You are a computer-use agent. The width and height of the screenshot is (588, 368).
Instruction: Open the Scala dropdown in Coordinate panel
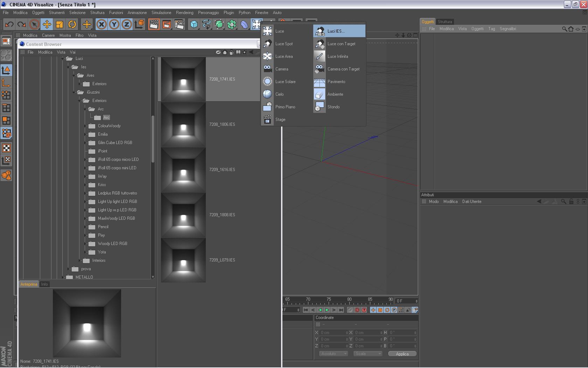367,354
